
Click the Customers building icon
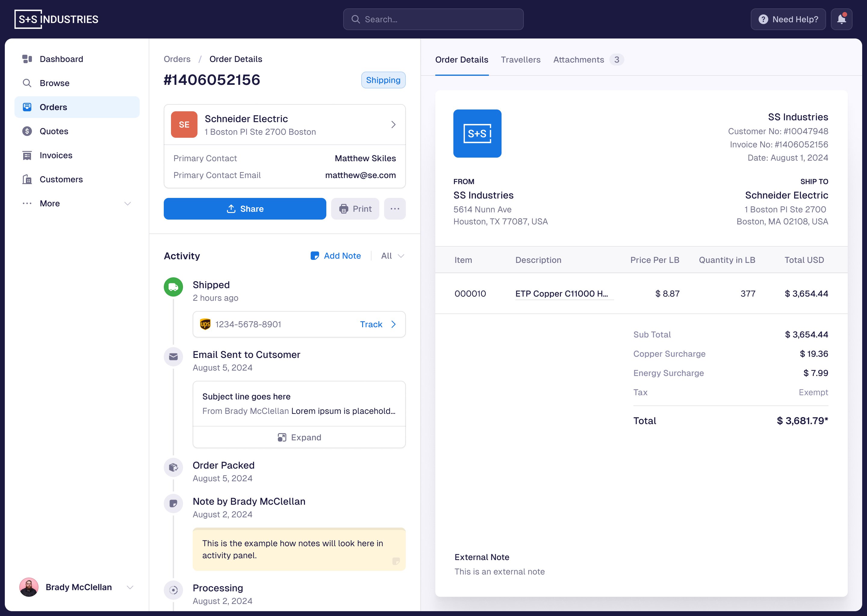[x=27, y=179]
